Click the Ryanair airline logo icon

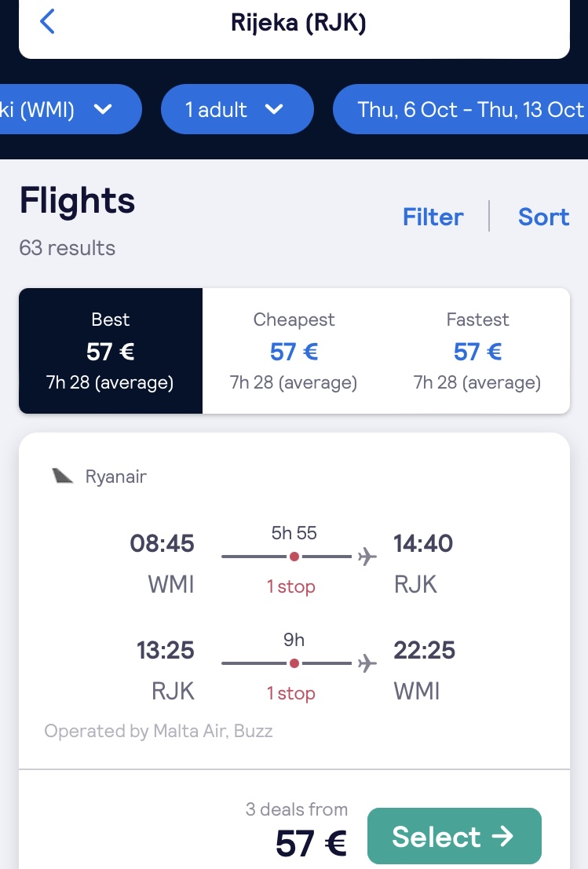pos(63,476)
